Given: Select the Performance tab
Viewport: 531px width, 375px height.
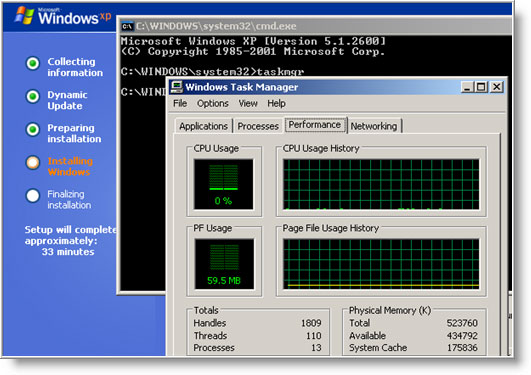Looking at the screenshot, I should [315, 125].
